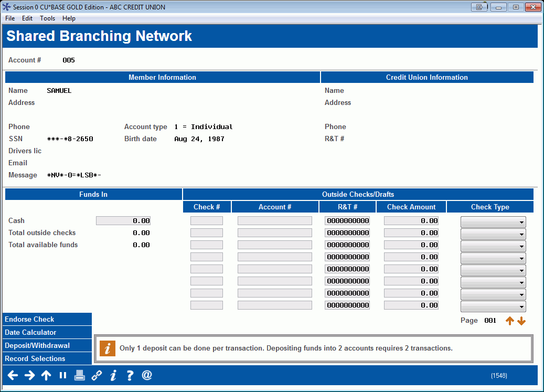This screenshot has height=392, width=544.
Task: Click the Record Selections button
Action: tap(47, 359)
